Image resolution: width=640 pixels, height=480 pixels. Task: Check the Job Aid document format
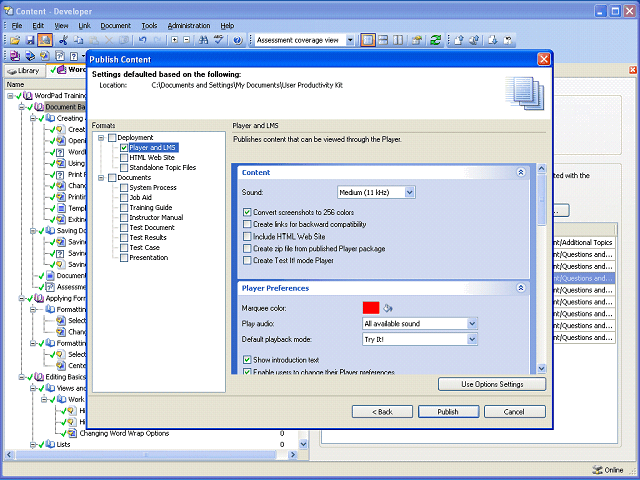click(124, 198)
